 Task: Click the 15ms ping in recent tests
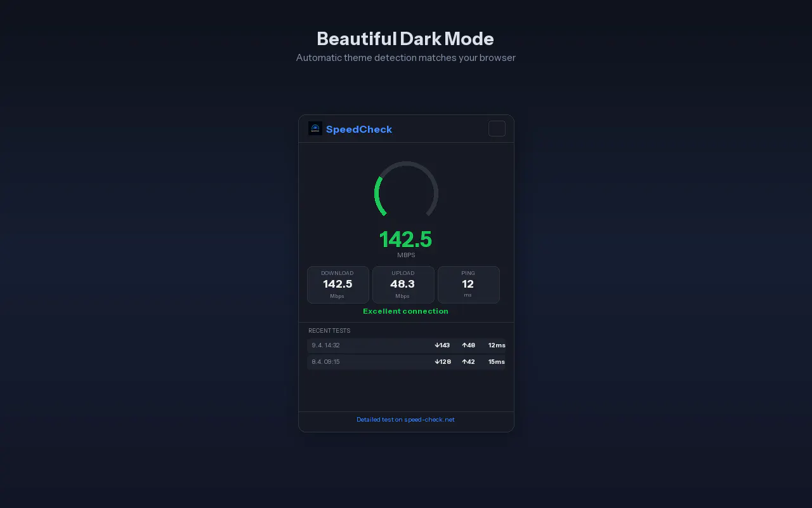coord(497,362)
